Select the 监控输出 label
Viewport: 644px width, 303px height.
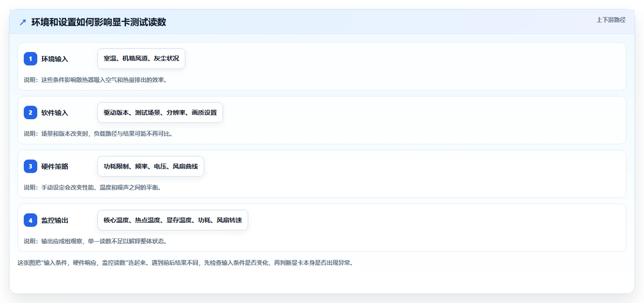click(55, 220)
